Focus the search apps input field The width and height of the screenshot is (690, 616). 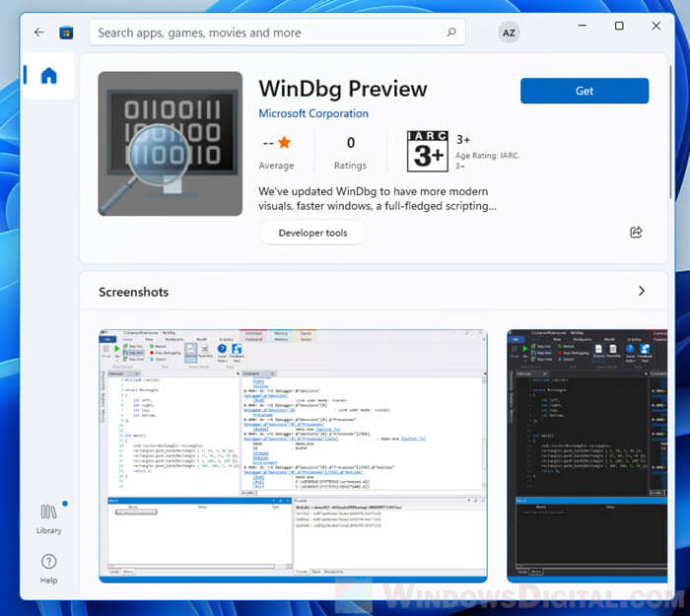278,33
